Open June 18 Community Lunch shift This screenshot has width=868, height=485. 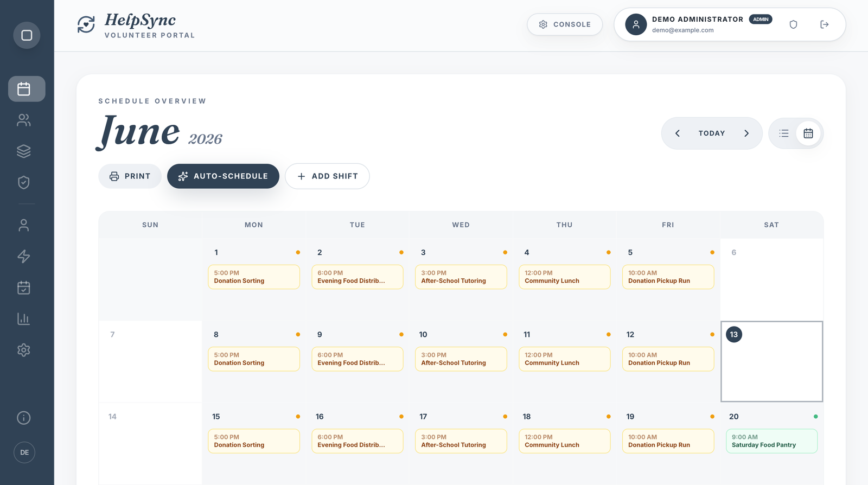[565, 441]
